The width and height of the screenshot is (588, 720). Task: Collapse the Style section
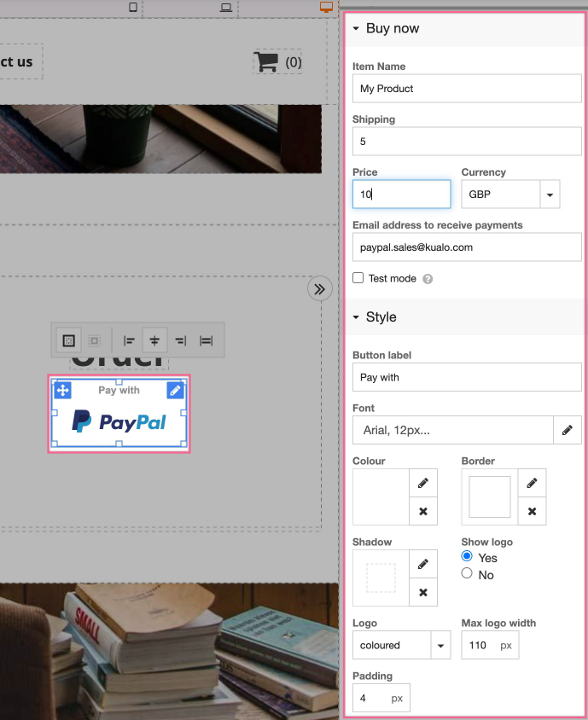tap(356, 317)
